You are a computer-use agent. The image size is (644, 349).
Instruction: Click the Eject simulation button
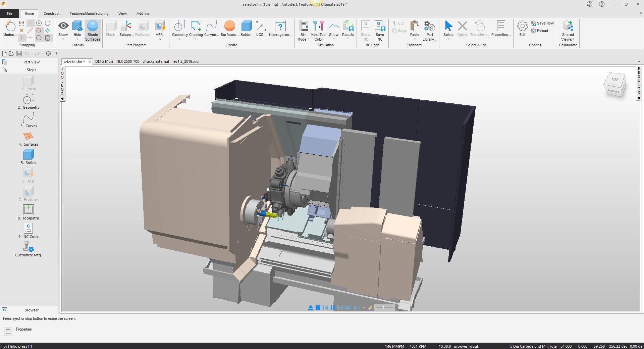(310, 308)
